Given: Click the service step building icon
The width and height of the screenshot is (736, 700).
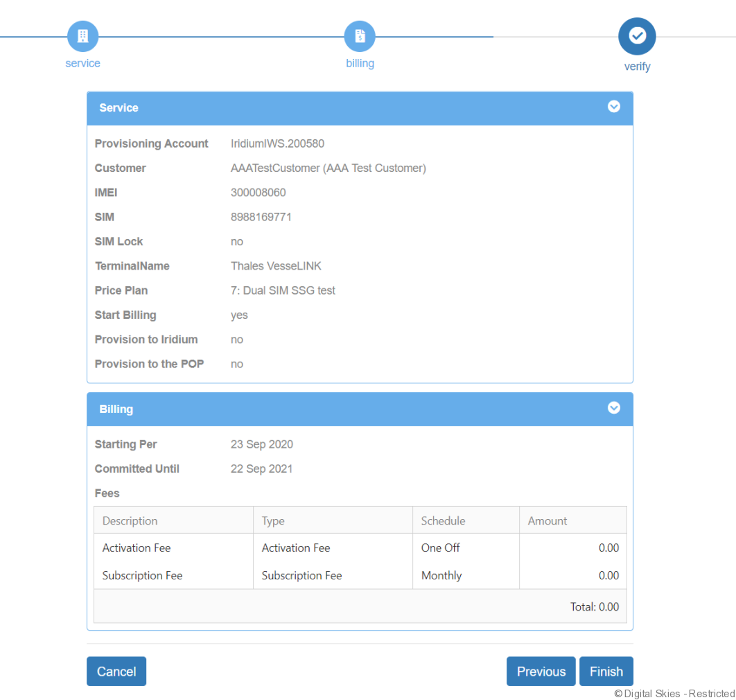Looking at the screenshot, I should coord(82,36).
